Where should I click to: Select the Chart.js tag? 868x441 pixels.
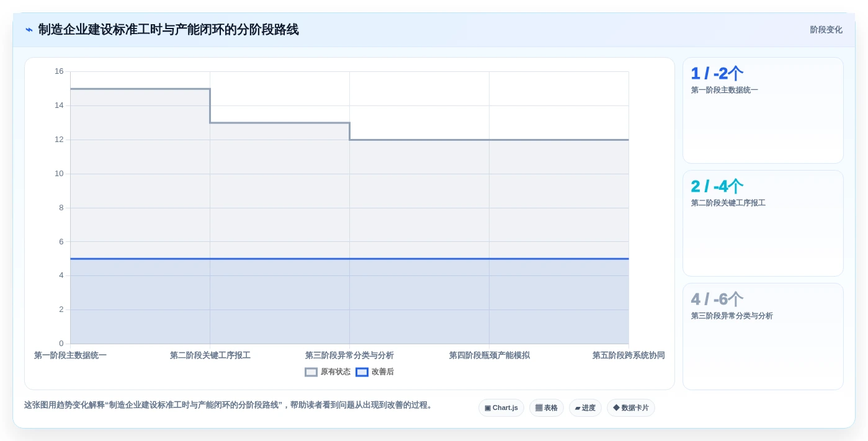[501, 408]
